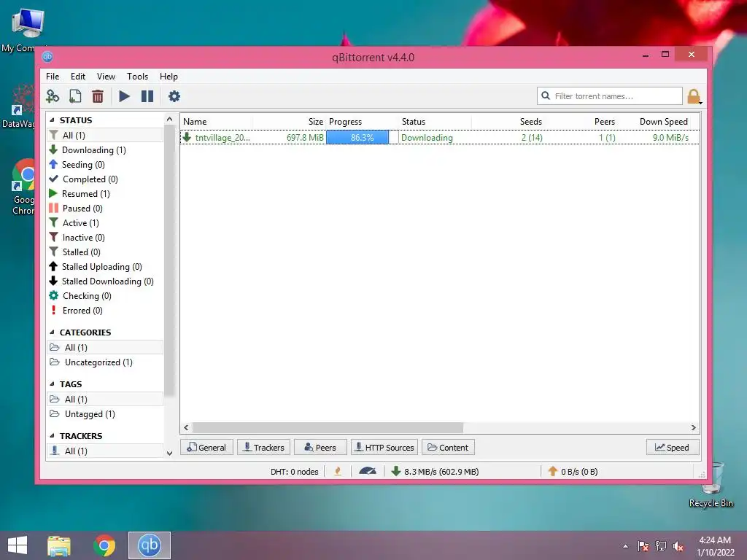
Task: Open the Tools menu
Action: [137, 76]
